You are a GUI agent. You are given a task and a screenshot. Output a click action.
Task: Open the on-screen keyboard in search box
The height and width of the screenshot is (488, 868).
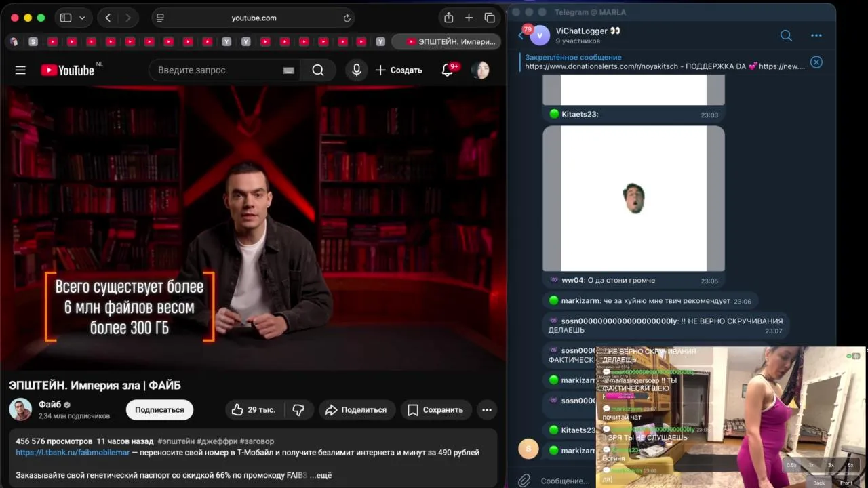(288, 70)
